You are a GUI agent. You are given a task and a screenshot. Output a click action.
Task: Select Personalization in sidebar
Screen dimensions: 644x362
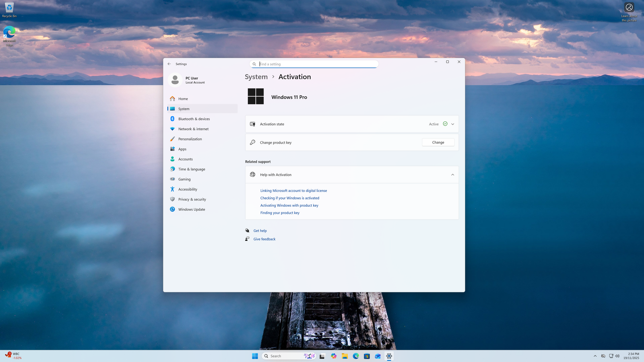click(x=190, y=139)
